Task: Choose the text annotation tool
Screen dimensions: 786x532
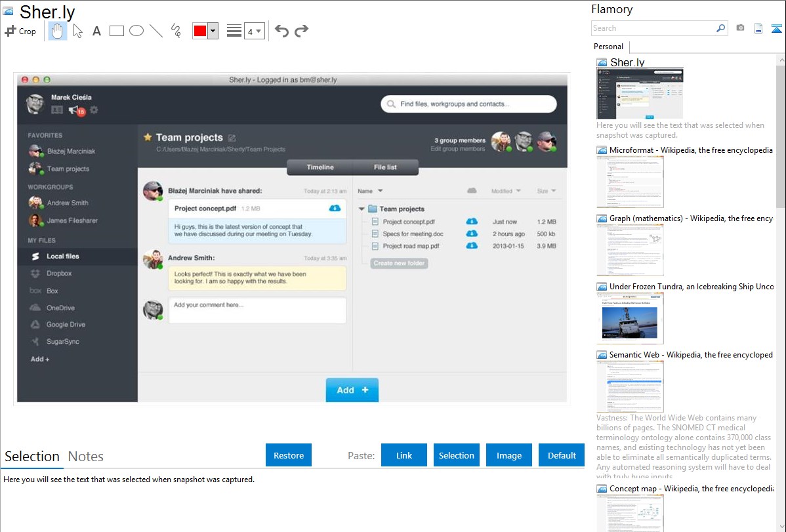Action: coord(96,31)
